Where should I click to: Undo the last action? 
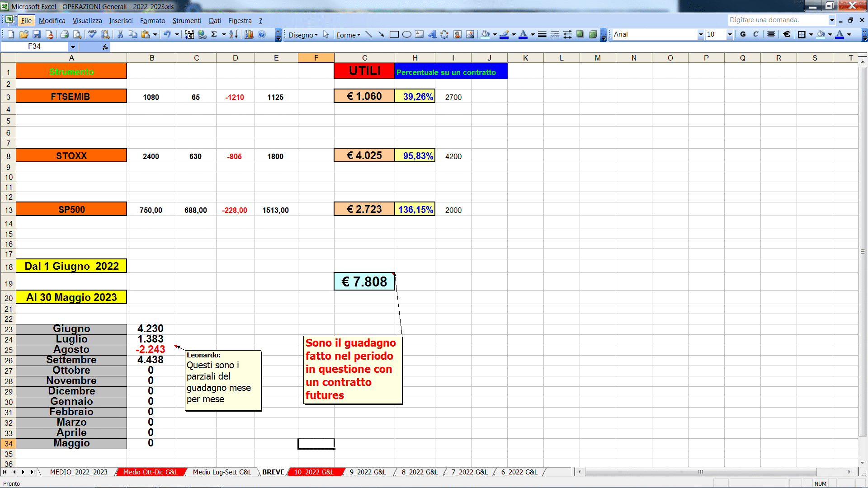167,34
